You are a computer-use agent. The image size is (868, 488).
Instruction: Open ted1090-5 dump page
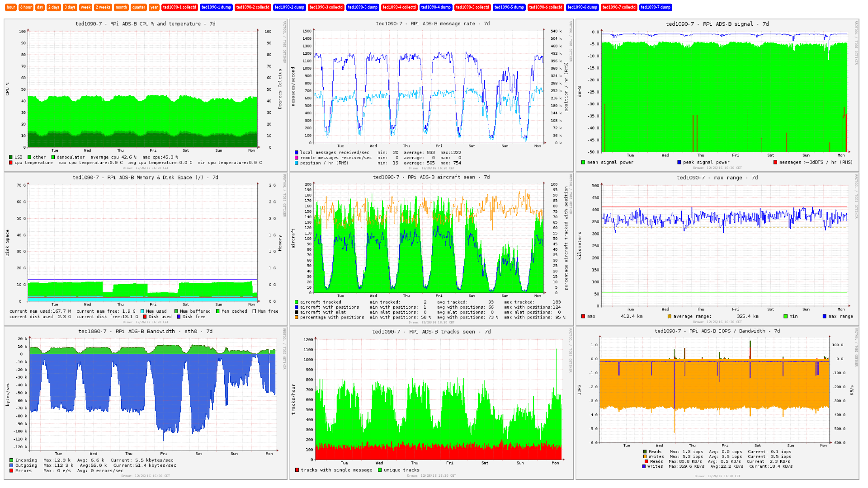coord(509,7)
